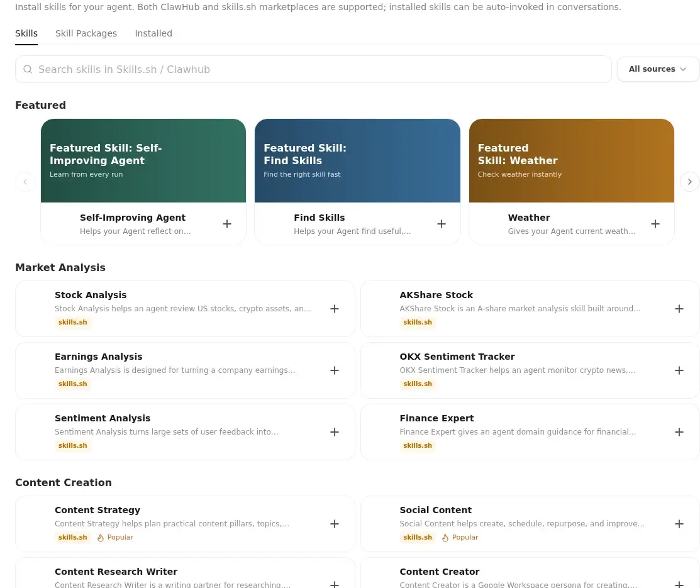The height and width of the screenshot is (588, 700).
Task: Open the Self-Improving Agent featured banner
Action: point(143,161)
